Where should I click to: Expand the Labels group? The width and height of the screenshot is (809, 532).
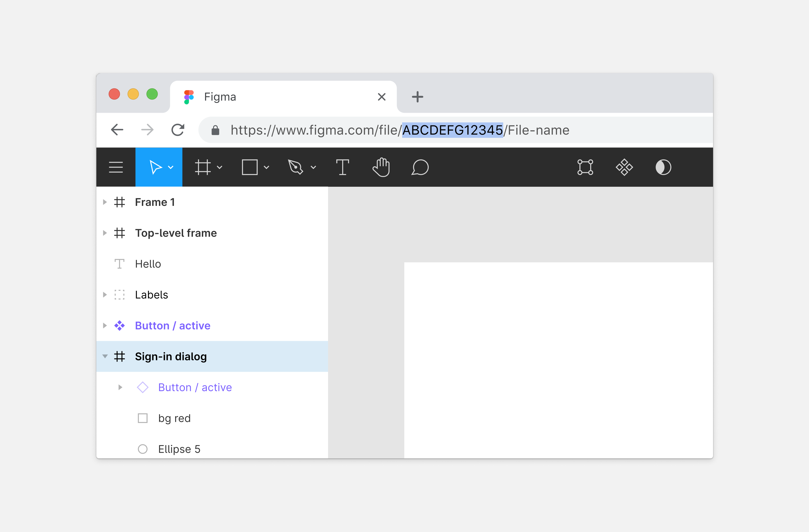(x=105, y=295)
